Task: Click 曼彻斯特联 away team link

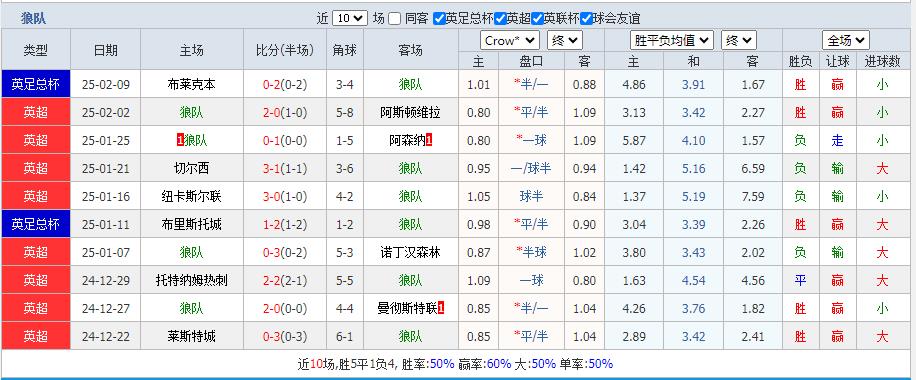Action: coord(408,308)
